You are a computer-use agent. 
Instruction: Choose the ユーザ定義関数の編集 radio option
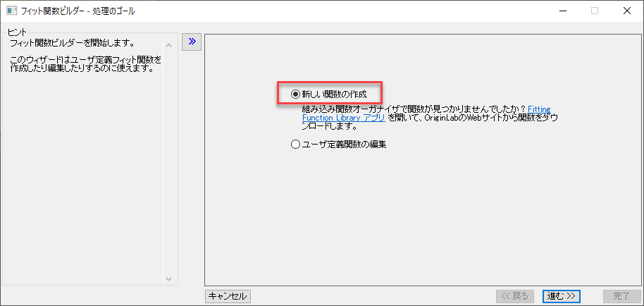click(x=296, y=145)
